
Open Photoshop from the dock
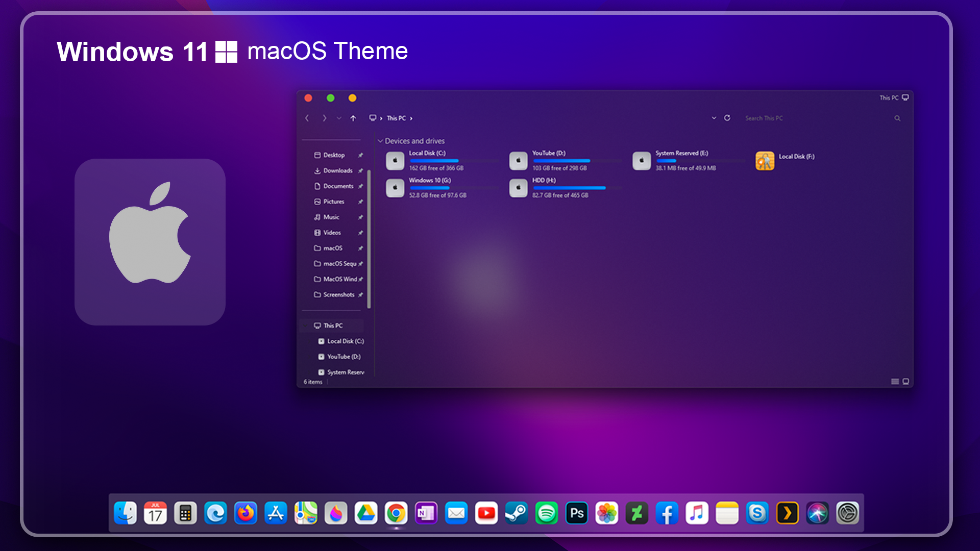577,513
